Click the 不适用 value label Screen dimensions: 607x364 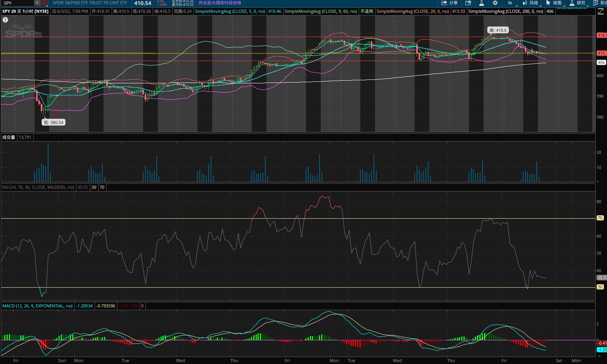coord(367,11)
